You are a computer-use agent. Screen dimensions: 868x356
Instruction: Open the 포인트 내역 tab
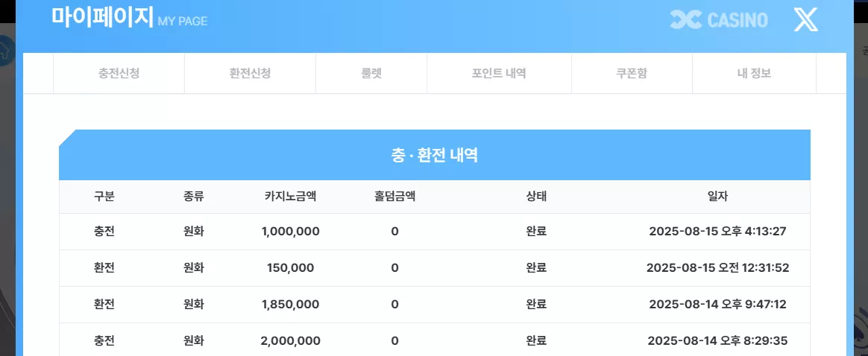[499, 74]
